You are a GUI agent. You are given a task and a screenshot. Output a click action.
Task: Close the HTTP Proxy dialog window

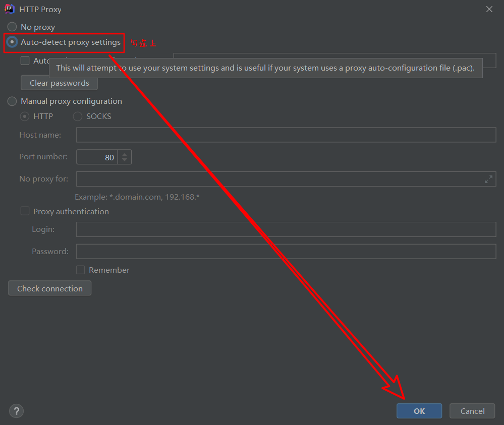tap(489, 9)
